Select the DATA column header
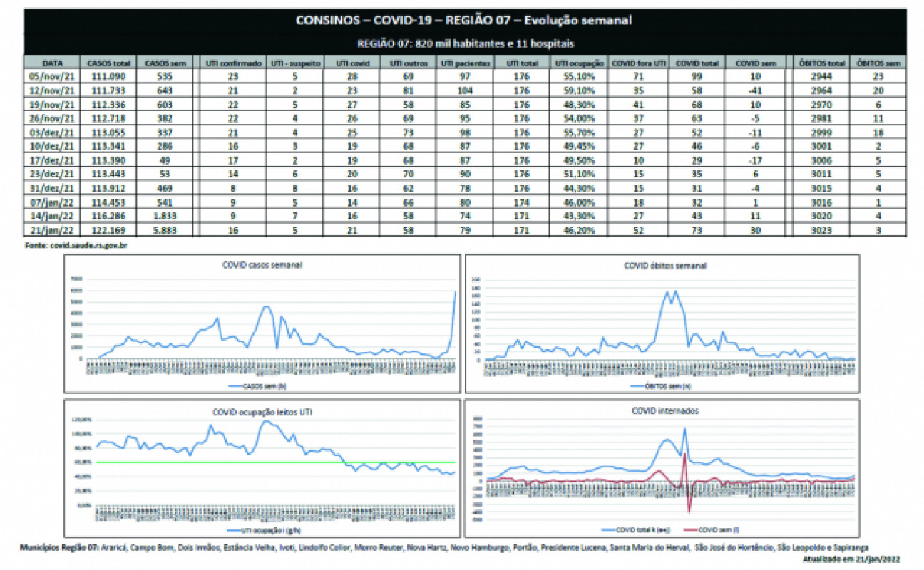The height and width of the screenshot is (570, 924). 53,63
